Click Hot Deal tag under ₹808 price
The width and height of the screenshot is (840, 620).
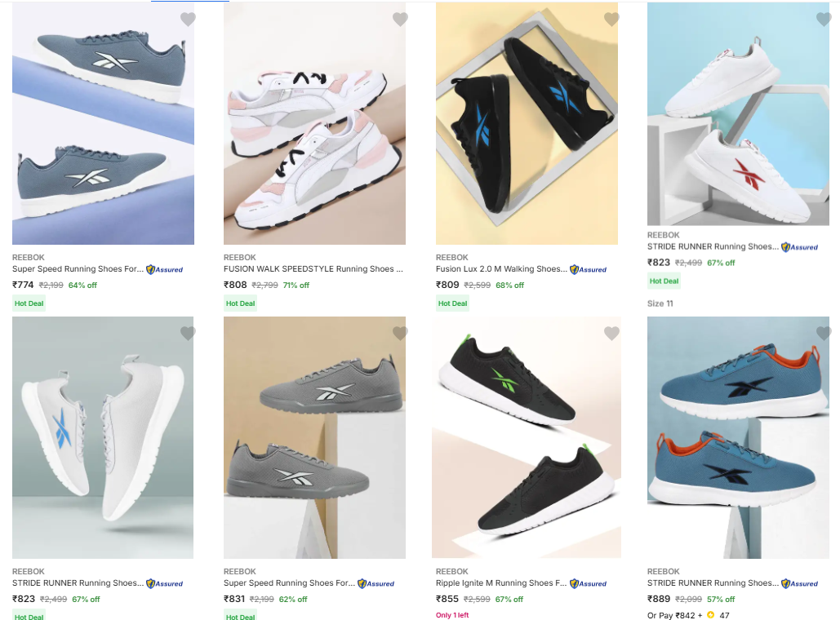241,303
